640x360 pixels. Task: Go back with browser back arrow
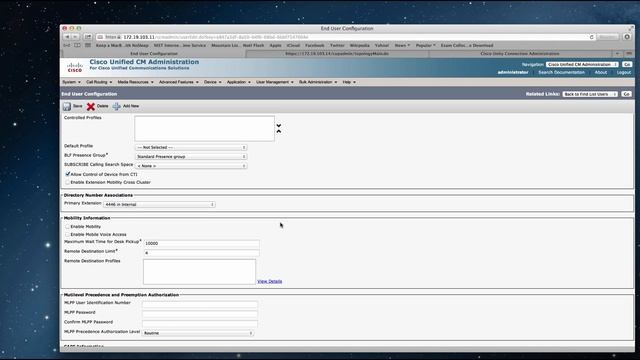pyautogui.click(x=67, y=37)
